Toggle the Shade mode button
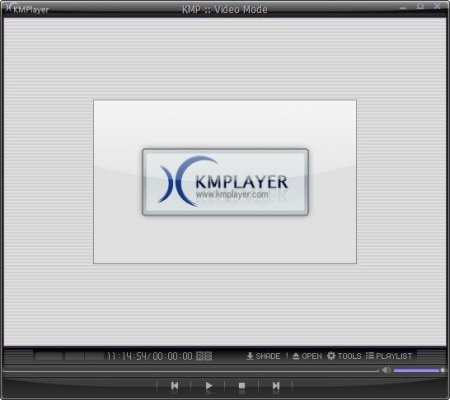 click(x=263, y=356)
